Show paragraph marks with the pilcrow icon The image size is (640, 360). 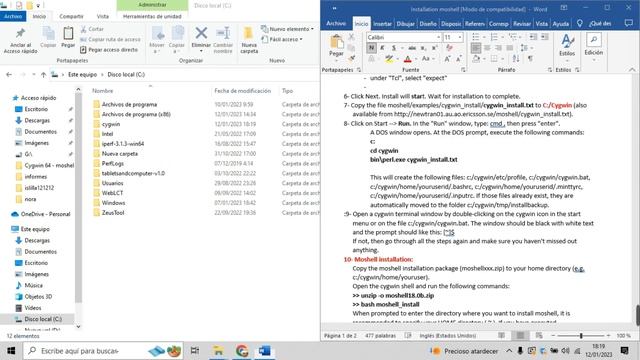coord(530,59)
